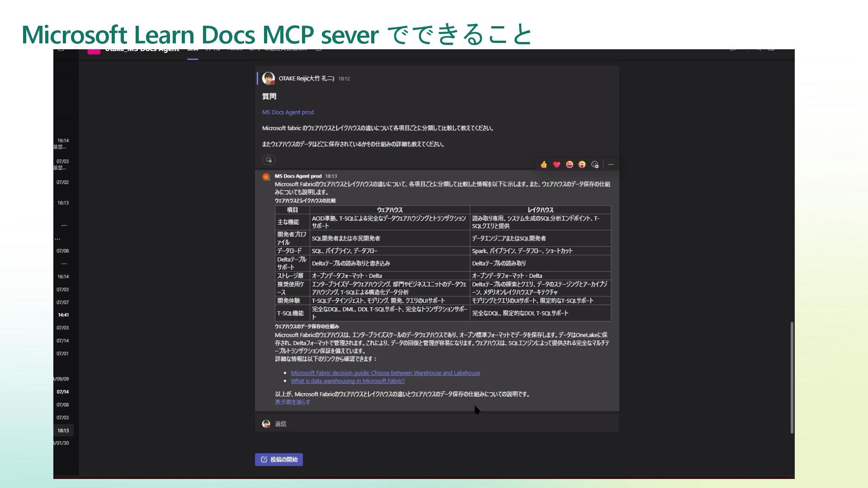This screenshot has width=868, height=488.
Task: Click the heading ウェアハウスとレイクハウスの比較
Action: 305,201
